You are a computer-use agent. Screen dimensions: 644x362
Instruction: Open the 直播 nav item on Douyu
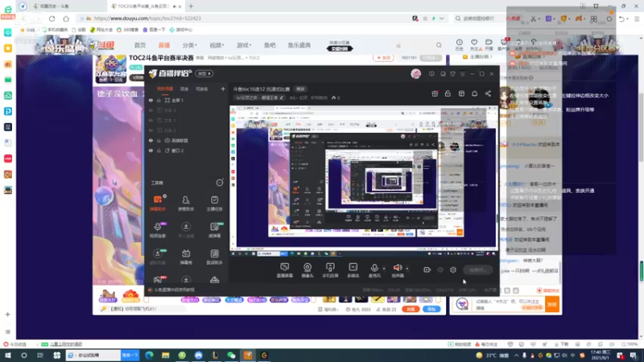click(164, 45)
